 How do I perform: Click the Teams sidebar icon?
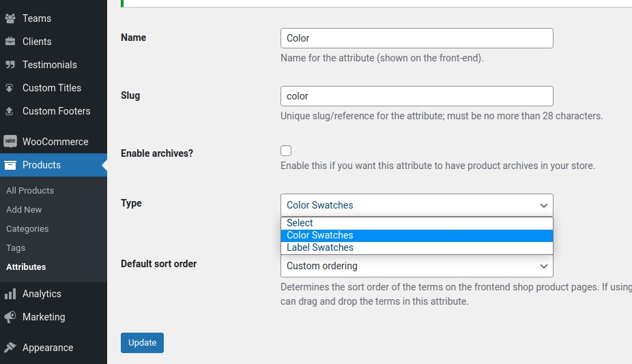[x=10, y=18]
